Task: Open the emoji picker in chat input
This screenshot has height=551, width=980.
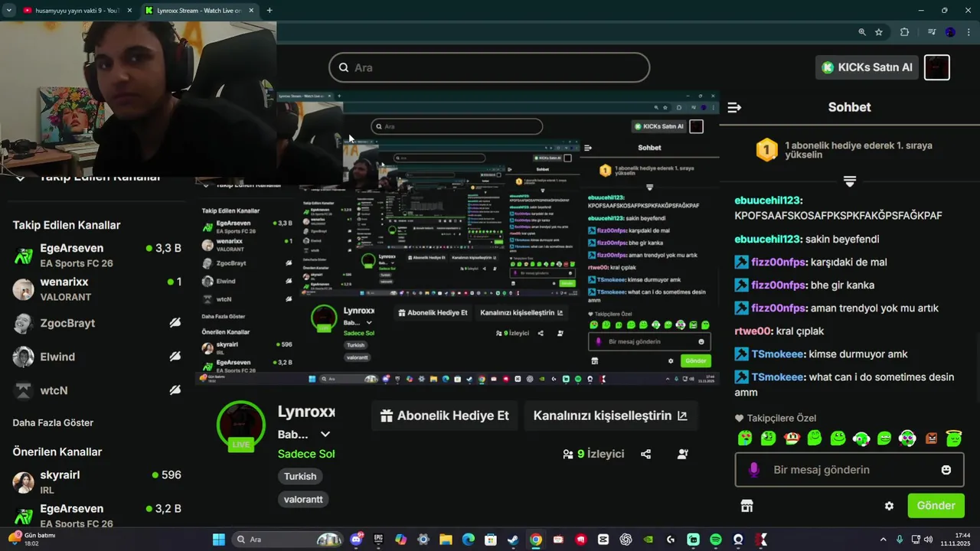Action: point(946,470)
